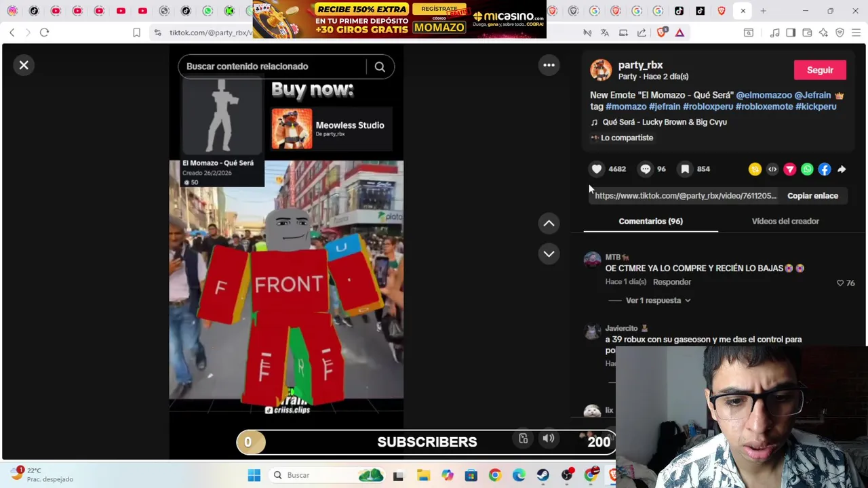Open a new browser tab with plus
Image resolution: width=868 pixels, height=488 pixels.
(x=763, y=11)
